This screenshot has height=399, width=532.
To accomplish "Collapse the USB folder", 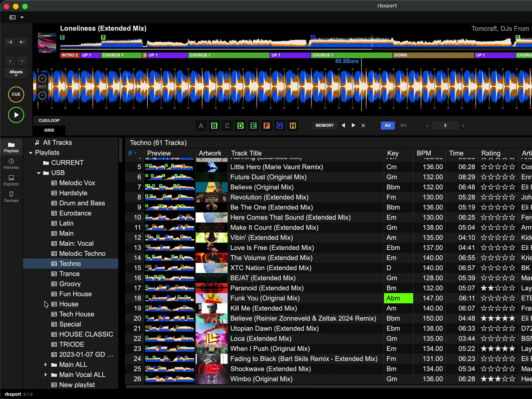I will point(38,173).
